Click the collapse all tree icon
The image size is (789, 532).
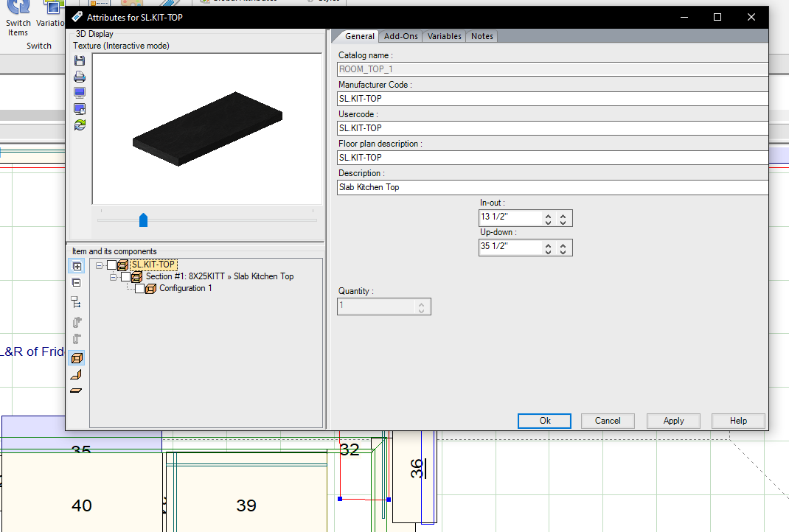[x=77, y=282]
